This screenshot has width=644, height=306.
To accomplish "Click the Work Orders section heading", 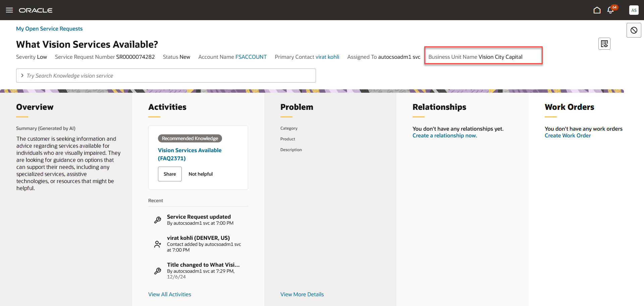I will point(570,107).
